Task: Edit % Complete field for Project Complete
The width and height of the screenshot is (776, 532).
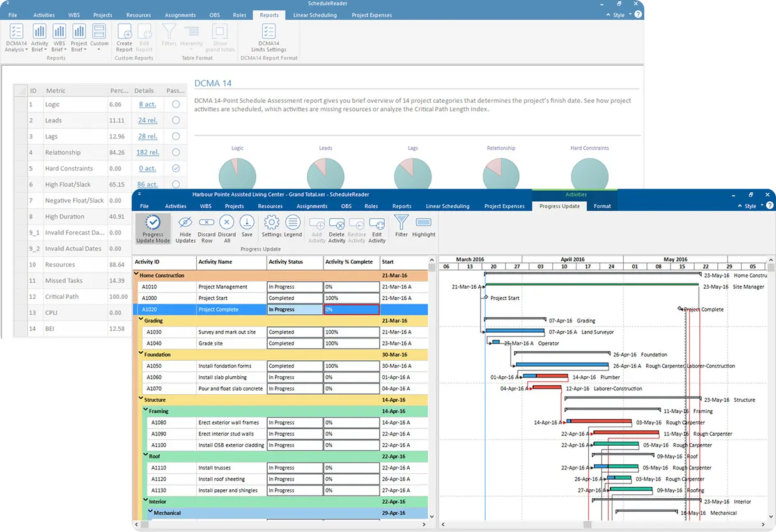Action: tap(352, 309)
